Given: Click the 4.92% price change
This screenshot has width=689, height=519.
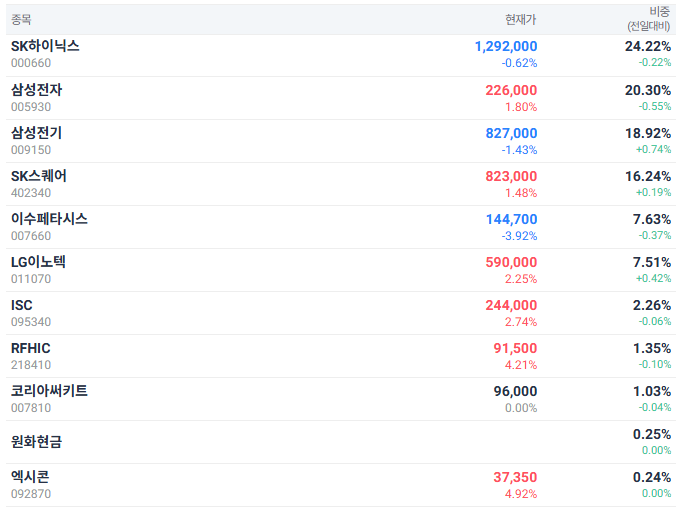Looking at the screenshot, I should [x=521, y=494].
